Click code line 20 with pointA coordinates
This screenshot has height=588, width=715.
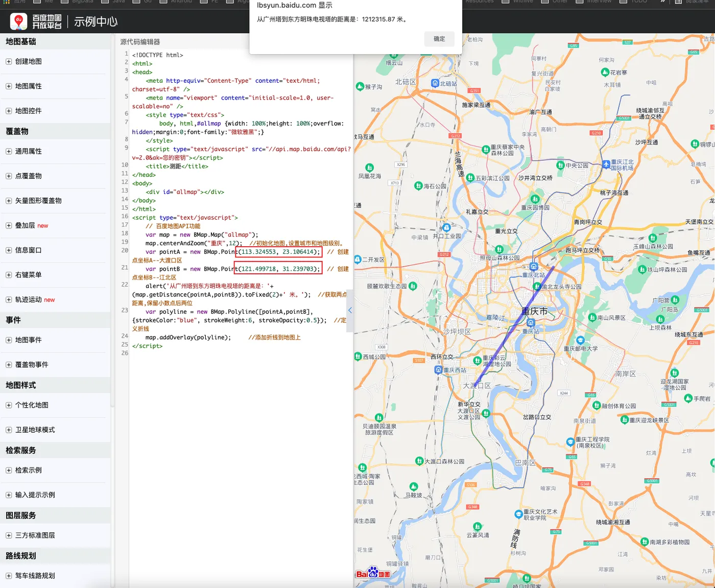point(240,256)
